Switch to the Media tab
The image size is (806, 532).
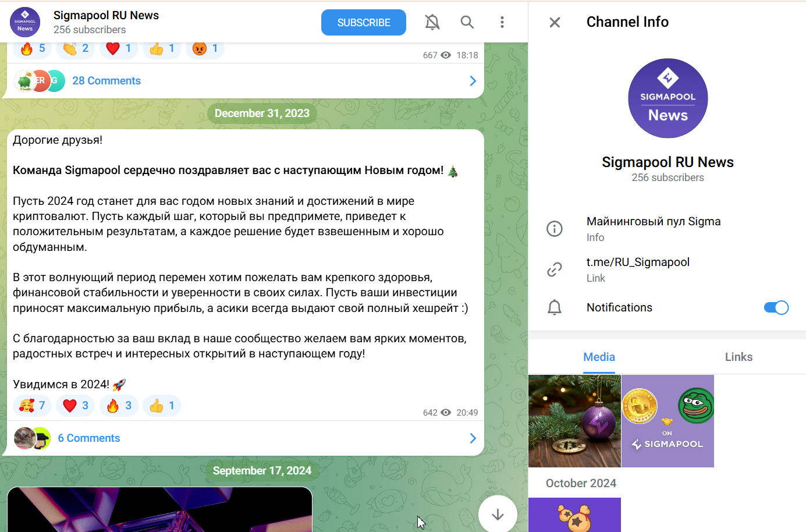[x=599, y=357]
